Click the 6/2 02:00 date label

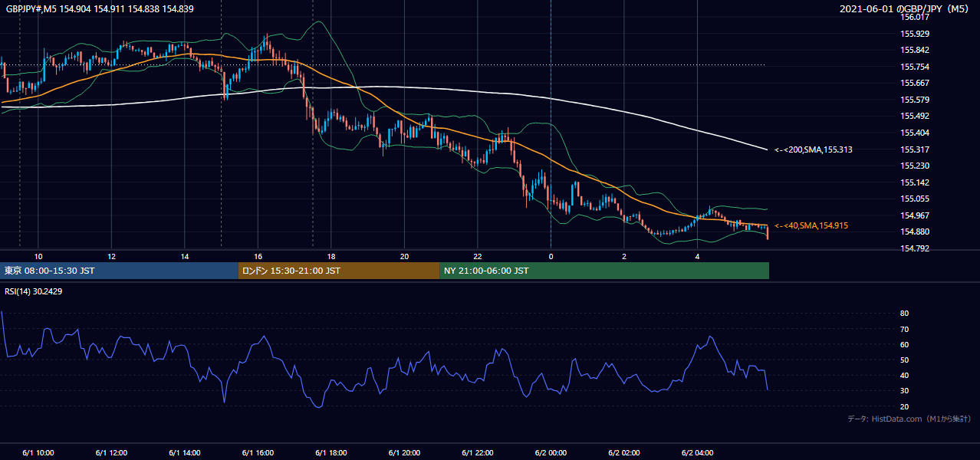click(x=623, y=453)
